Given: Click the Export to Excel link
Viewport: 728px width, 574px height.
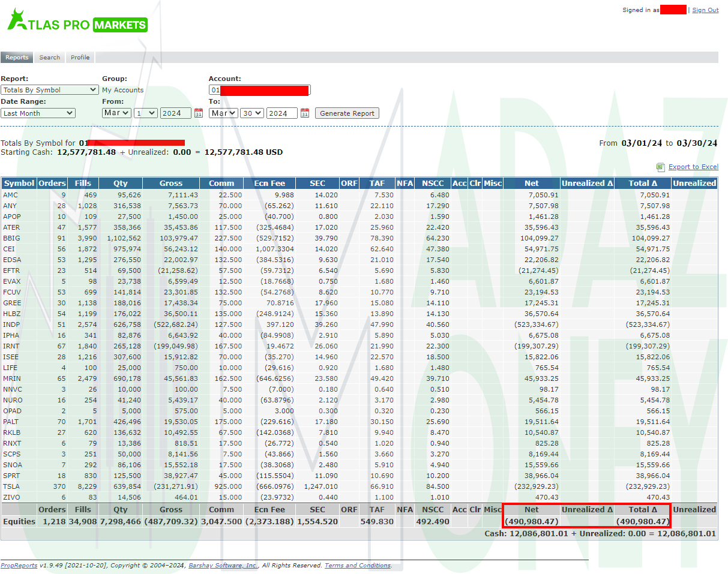Looking at the screenshot, I should [x=693, y=167].
